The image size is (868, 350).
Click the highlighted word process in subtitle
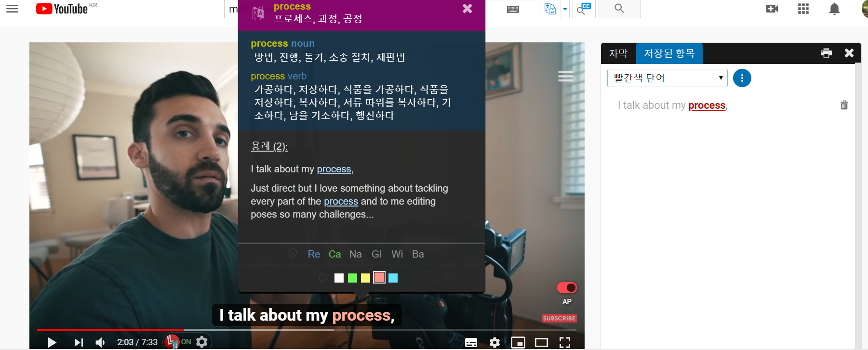click(361, 315)
